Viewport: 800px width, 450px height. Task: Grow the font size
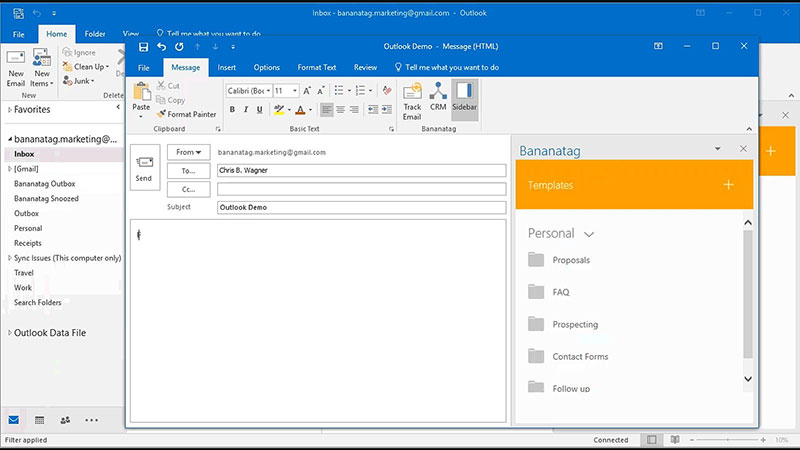click(x=307, y=91)
